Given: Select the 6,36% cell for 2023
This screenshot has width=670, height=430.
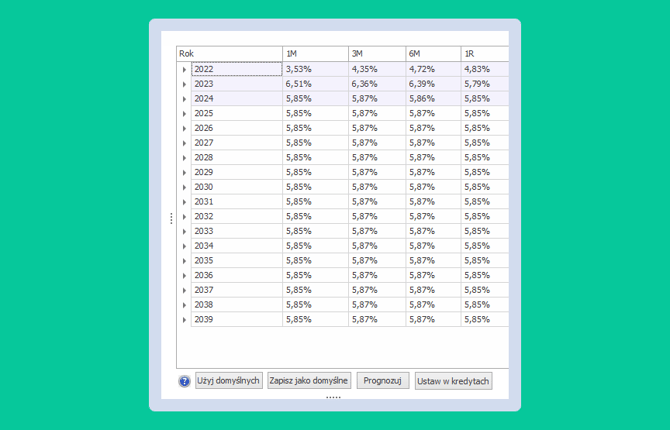Looking at the screenshot, I should tap(377, 84).
